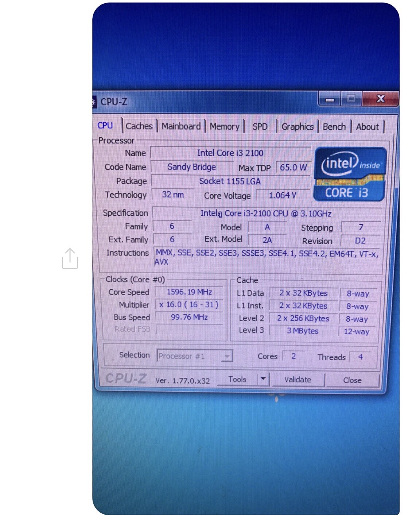
Task: Click the Revision value D2
Action: coord(360,241)
